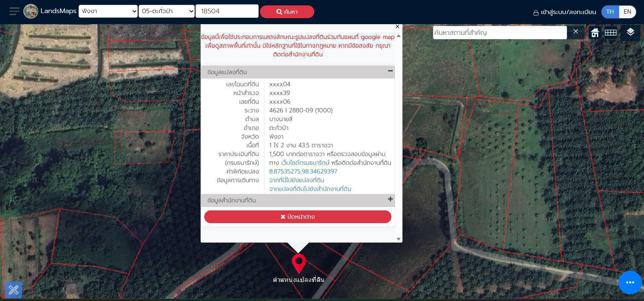Open the measurement tools icon
The height and width of the screenshot is (301, 644).
[x=13, y=290]
